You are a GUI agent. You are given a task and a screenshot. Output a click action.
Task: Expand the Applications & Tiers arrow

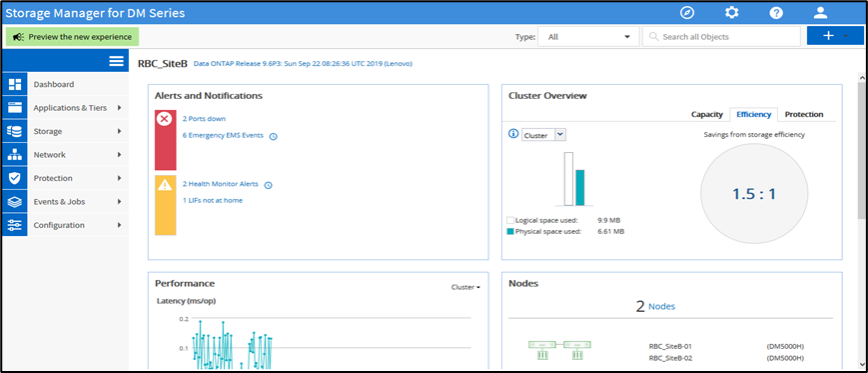(119, 108)
